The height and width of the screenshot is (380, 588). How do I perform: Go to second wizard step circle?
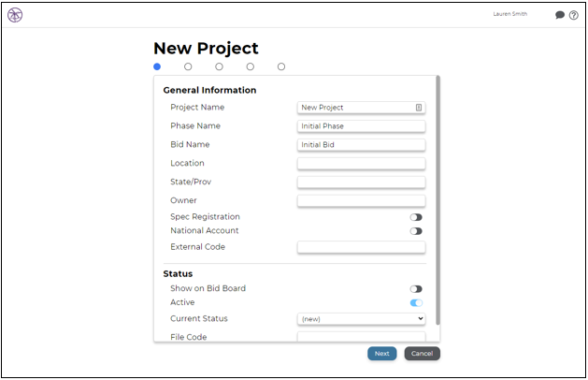click(188, 66)
